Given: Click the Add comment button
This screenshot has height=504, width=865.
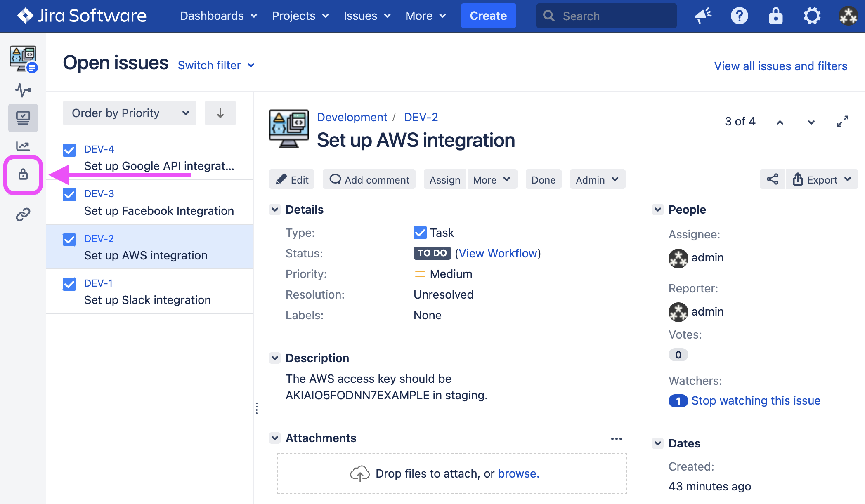Looking at the screenshot, I should [369, 179].
